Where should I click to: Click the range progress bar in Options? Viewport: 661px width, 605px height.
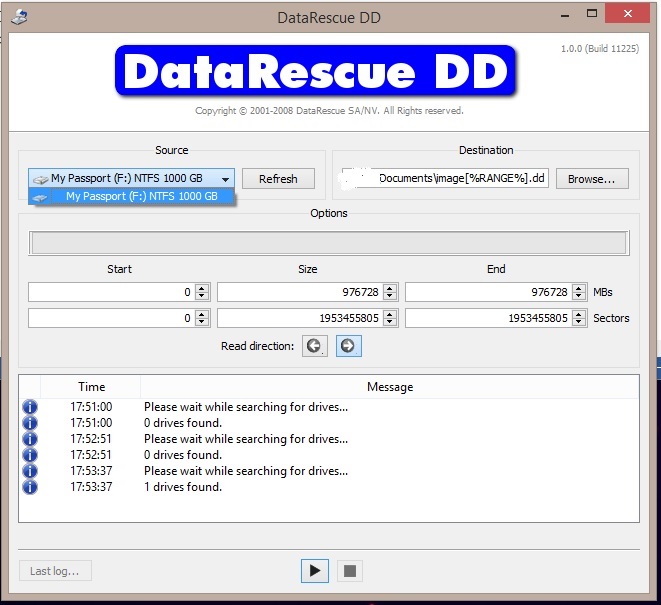coord(329,243)
